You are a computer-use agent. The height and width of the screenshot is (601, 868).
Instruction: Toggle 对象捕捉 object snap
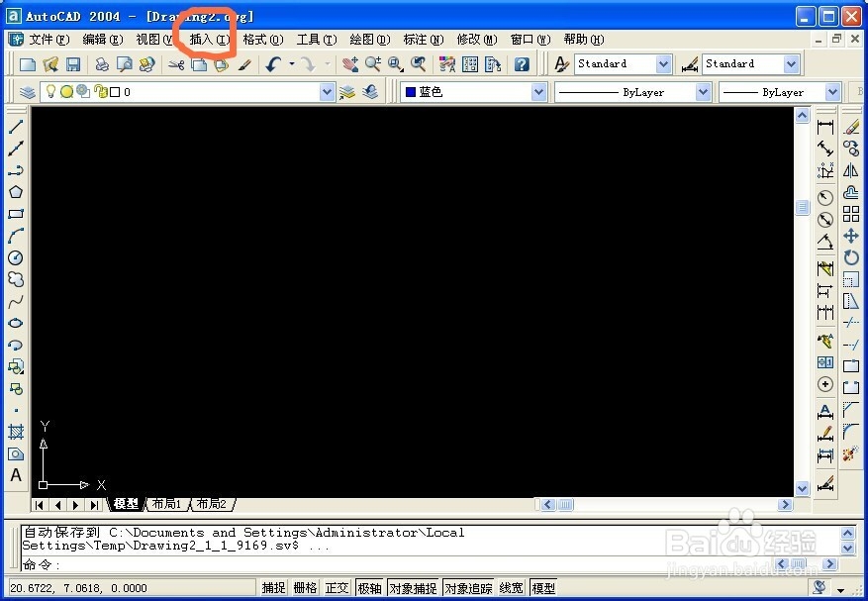point(413,588)
